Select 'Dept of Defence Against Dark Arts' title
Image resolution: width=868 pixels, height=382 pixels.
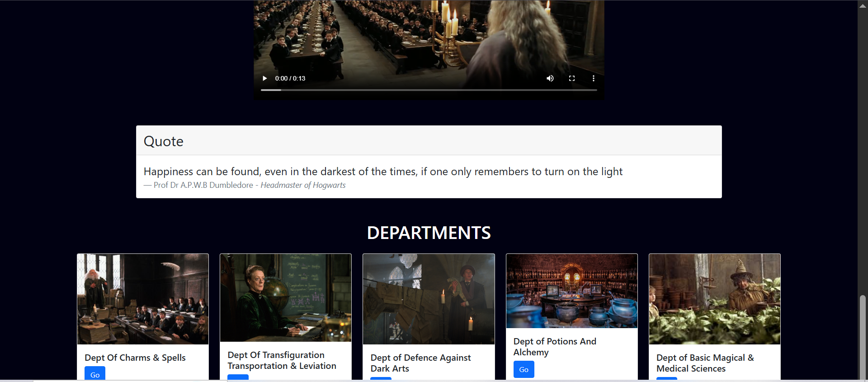click(x=421, y=363)
